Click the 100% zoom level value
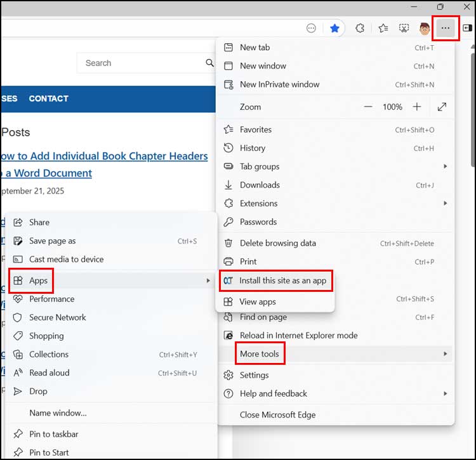 tap(392, 107)
